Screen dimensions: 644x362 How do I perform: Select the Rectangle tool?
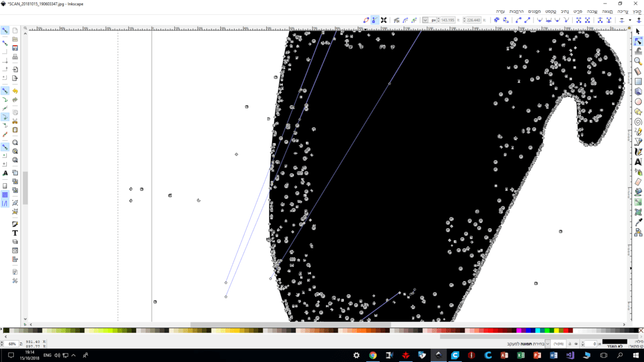click(638, 81)
